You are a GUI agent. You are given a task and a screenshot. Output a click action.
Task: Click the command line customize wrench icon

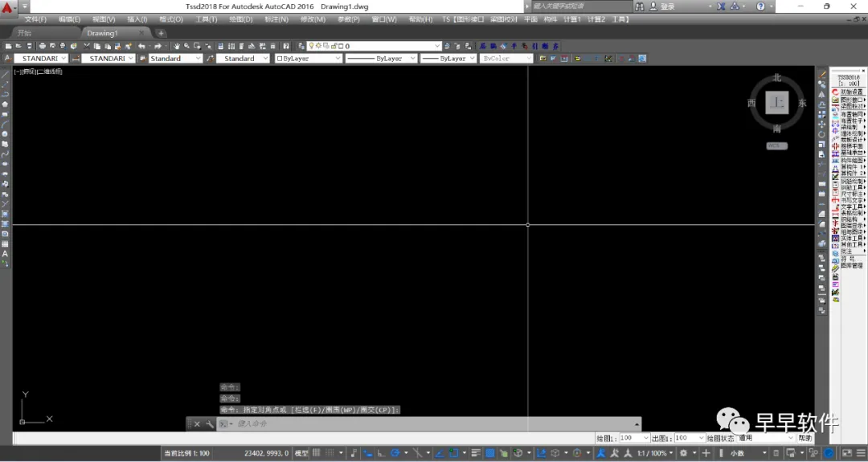[x=210, y=424]
